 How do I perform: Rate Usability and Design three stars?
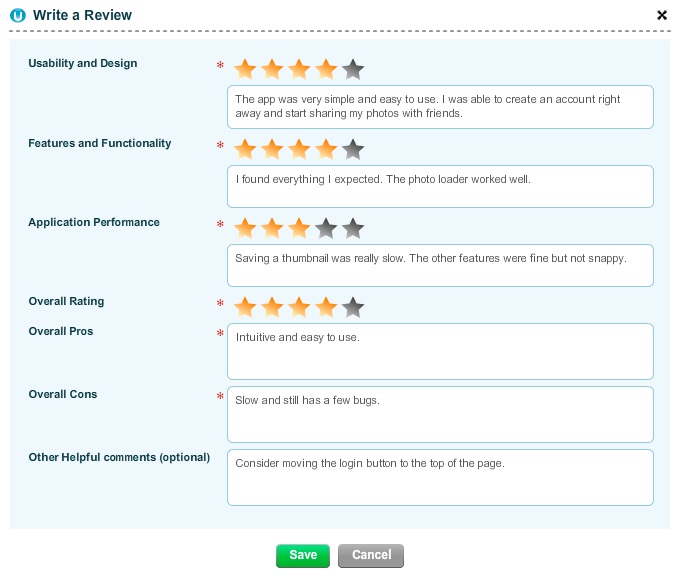click(299, 69)
